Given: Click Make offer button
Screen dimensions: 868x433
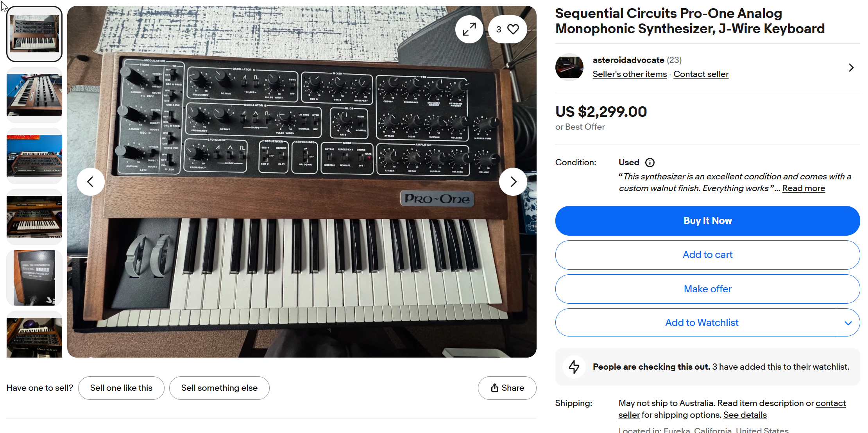Looking at the screenshot, I should (707, 289).
